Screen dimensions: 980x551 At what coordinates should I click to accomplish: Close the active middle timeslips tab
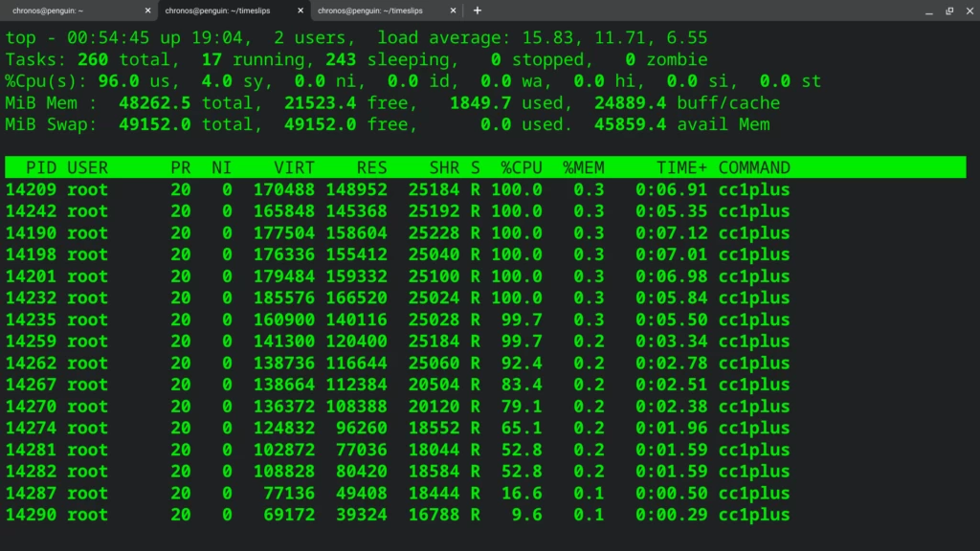301,11
